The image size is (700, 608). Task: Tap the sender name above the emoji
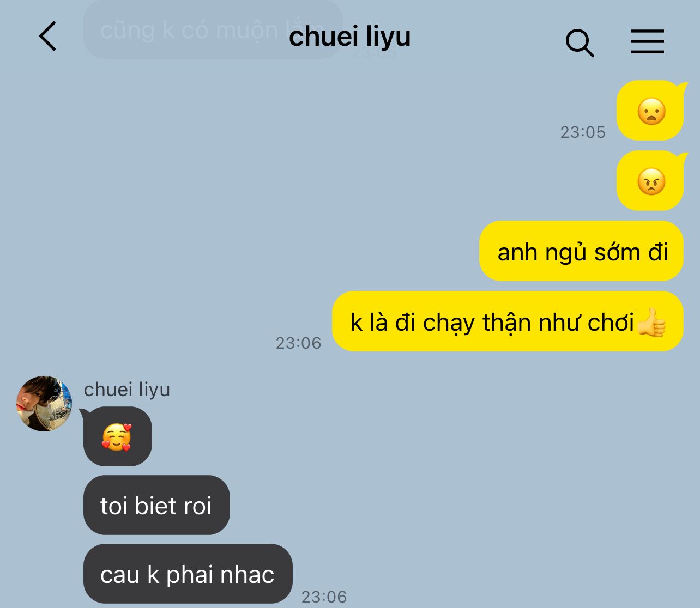(127, 390)
